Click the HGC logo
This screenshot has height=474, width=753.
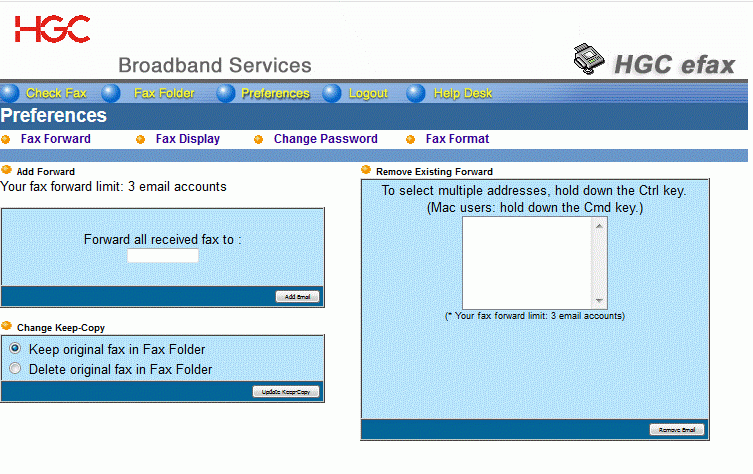[x=52, y=29]
